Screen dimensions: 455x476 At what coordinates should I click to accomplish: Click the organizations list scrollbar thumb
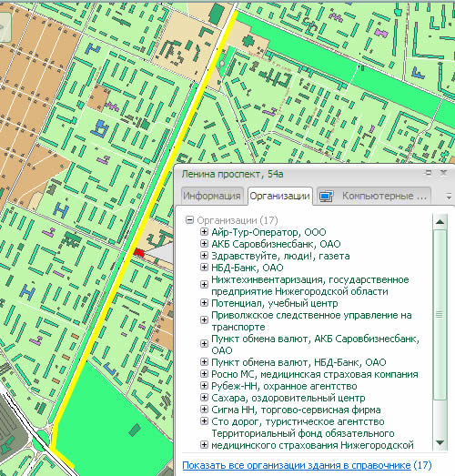[x=440, y=315]
